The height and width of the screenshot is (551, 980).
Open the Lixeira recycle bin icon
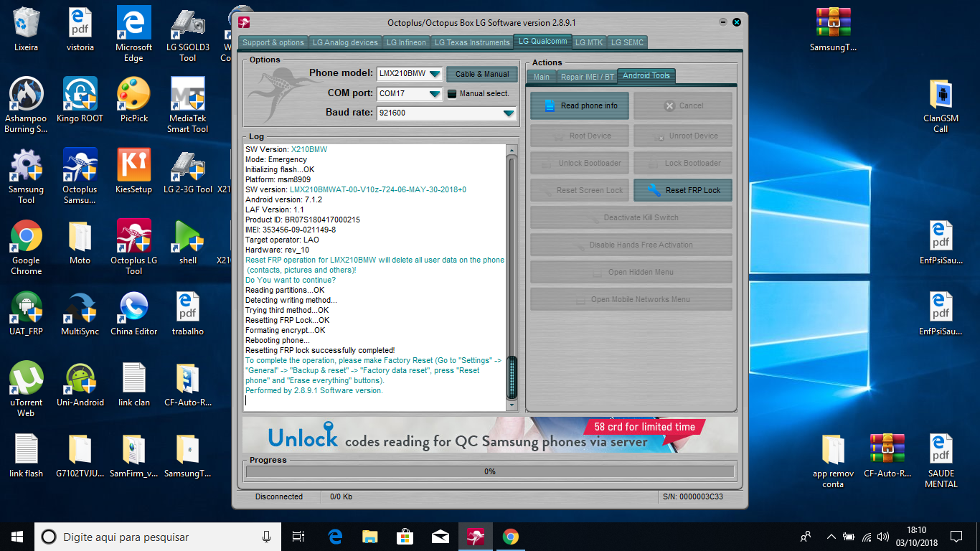tap(27, 29)
